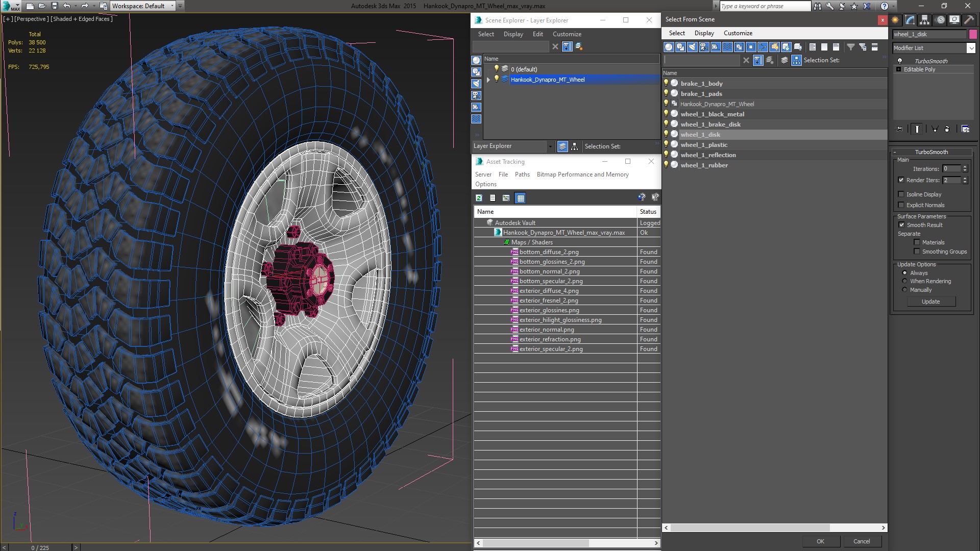Click Select Invert icon in Select From Scene
The height and width of the screenshot is (551, 980).
tap(836, 47)
